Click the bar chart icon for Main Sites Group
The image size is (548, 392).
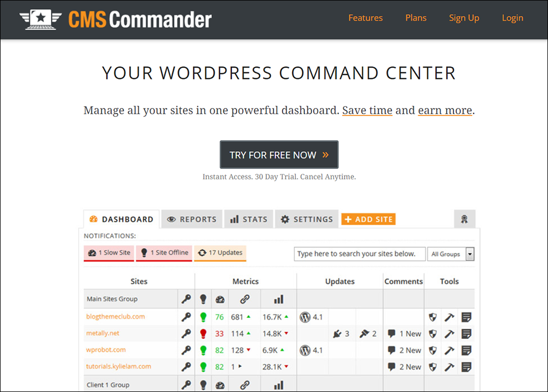pos(278,299)
